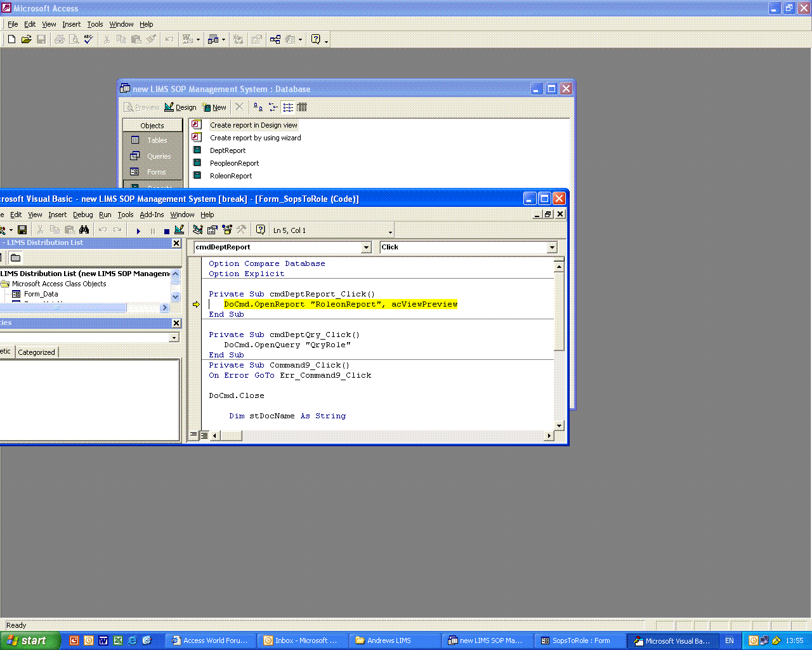Click the Objects header button
The height and width of the screenshot is (650, 812).
(152, 126)
